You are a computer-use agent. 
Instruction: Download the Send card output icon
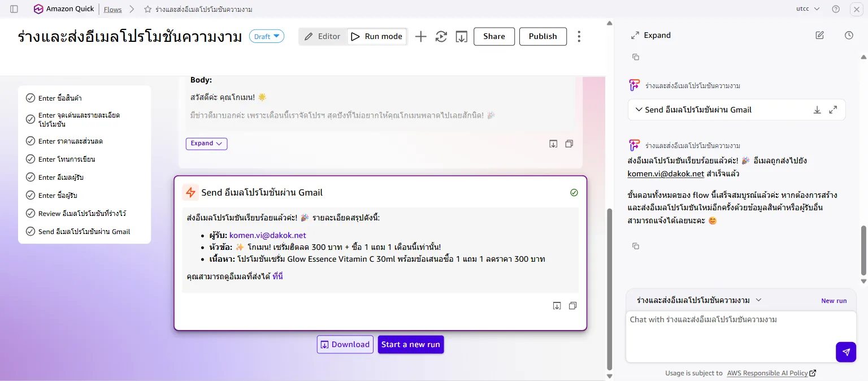557,306
